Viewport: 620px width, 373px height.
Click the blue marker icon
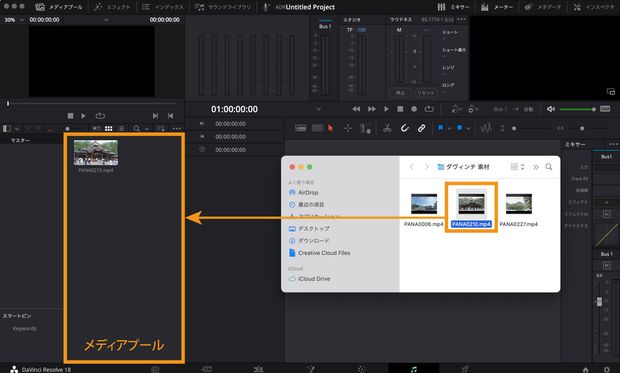[459, 128]
